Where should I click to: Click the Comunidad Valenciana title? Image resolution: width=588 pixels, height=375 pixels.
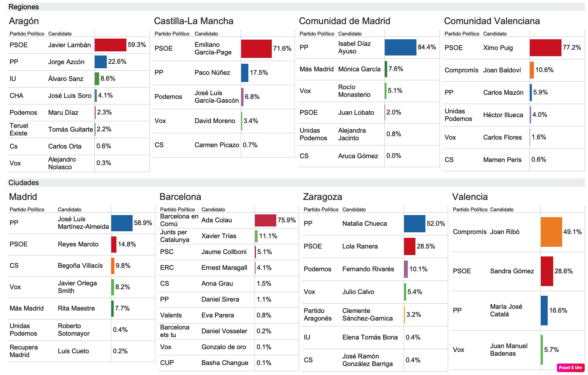tap(492, 21)
